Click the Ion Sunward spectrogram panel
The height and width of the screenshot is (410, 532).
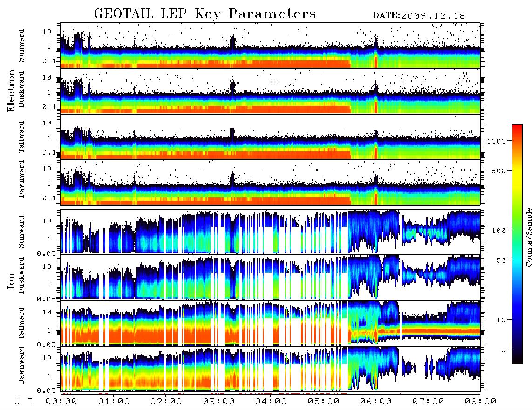point(270,232)
